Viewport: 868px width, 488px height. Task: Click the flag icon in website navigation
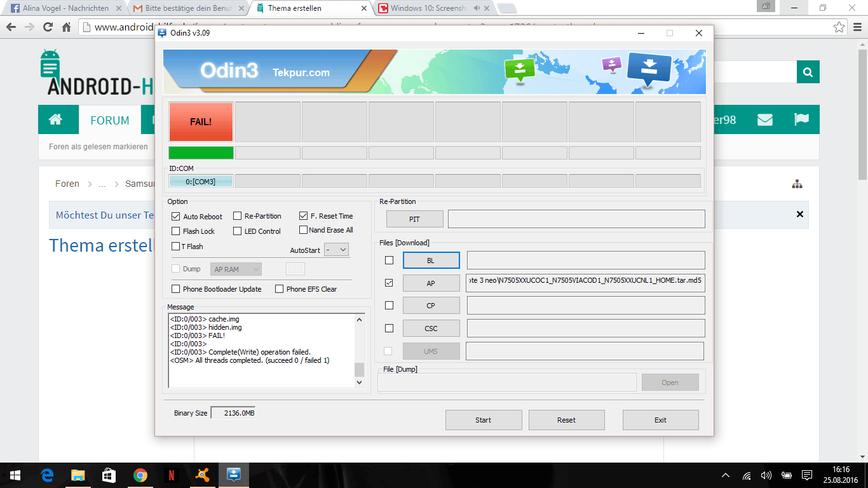pyautogui.click(x=801, y=119)
